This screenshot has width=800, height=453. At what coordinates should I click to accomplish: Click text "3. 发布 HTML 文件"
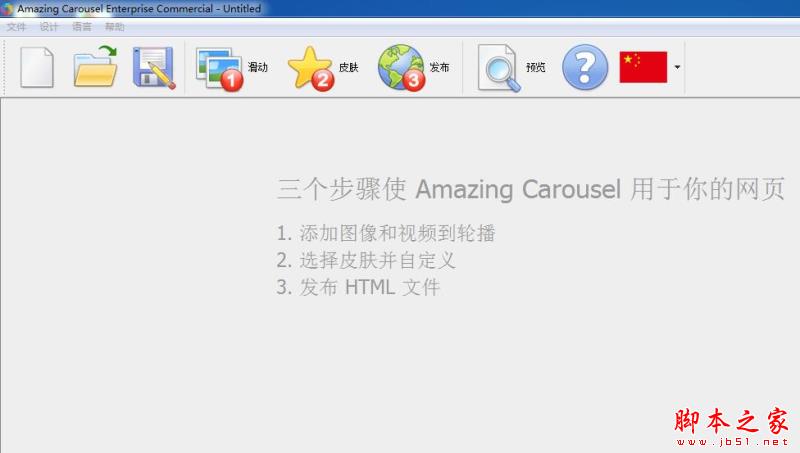[358, 287]
